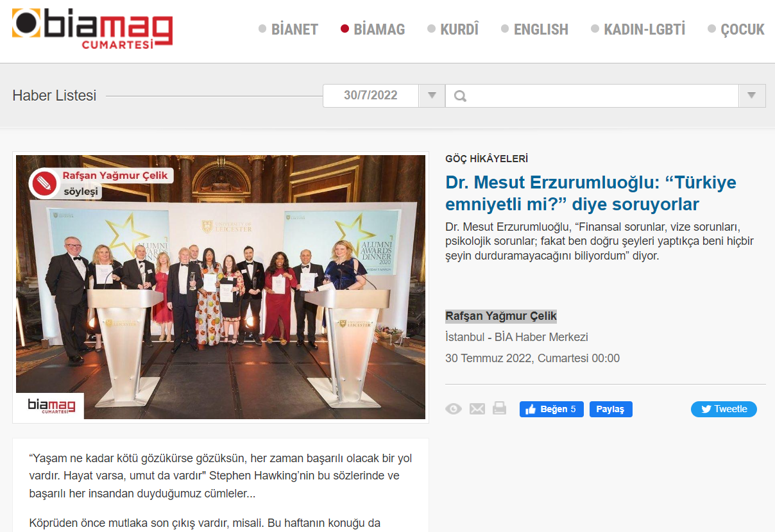Switch to the BİANET section
The width and height of the screenshot is (775, 532).
288,29
